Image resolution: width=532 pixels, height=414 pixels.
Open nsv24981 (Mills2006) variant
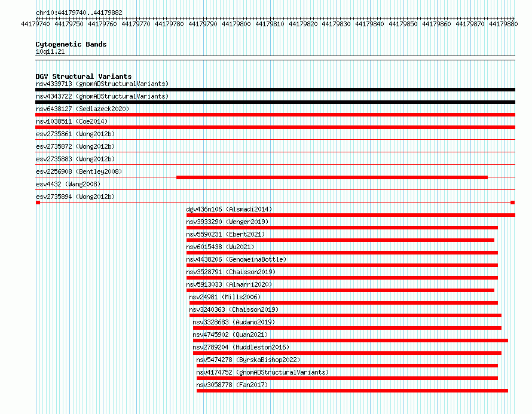pyautogui.click(x=225, y=297)
